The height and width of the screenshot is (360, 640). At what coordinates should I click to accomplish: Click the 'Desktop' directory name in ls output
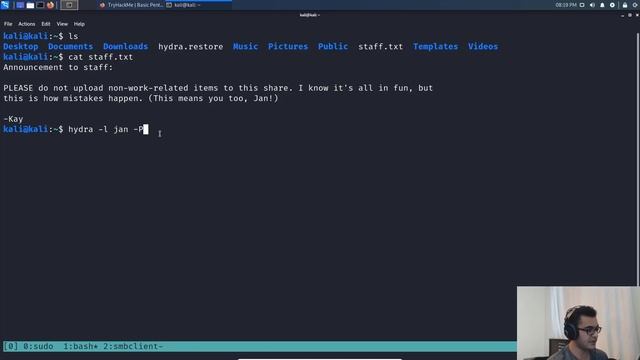click(21, 47)
